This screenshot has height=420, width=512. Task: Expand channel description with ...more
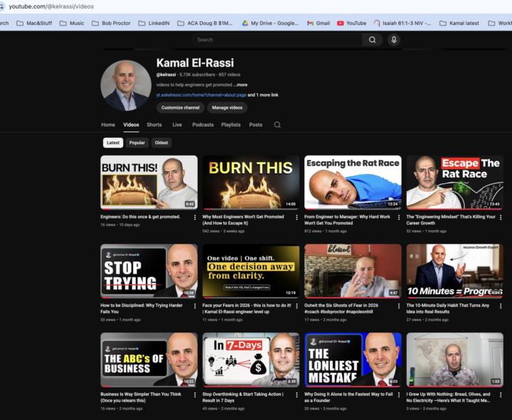(x=240, y=85)
